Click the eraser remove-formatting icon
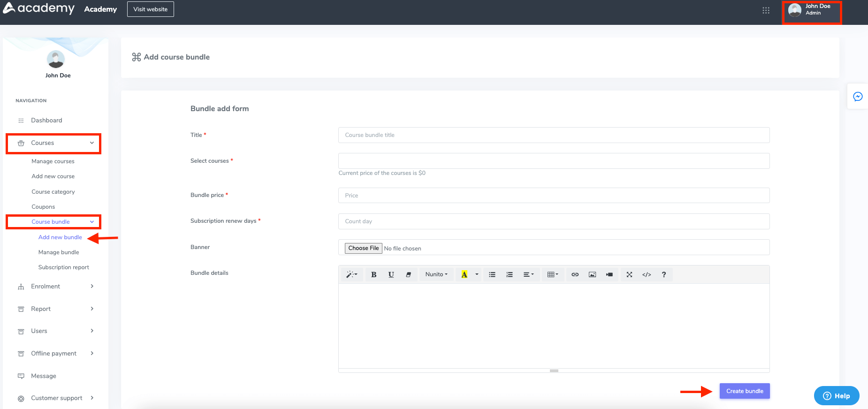Viewport: 868px width, 409px height. coord(408,275)
